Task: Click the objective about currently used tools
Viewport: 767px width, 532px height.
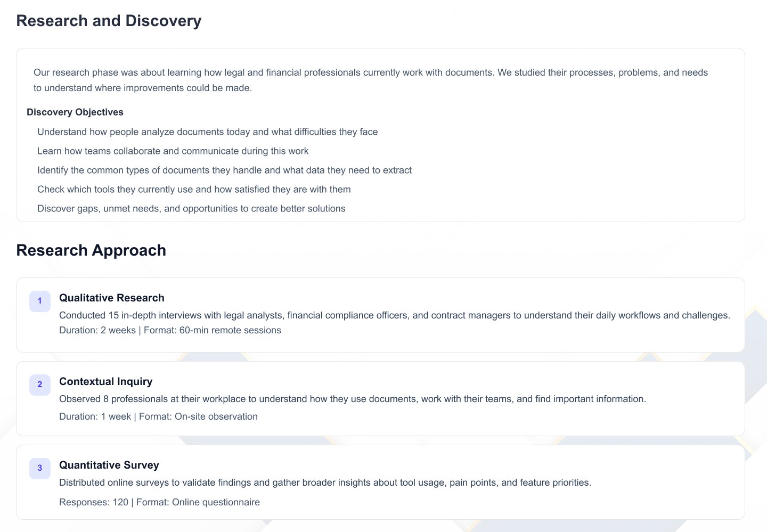Action: pyautogui.click(x=194, y=190)
